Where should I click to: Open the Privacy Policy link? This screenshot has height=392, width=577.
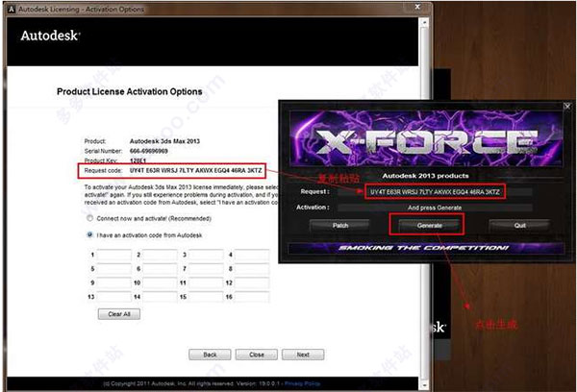[302, 383]
